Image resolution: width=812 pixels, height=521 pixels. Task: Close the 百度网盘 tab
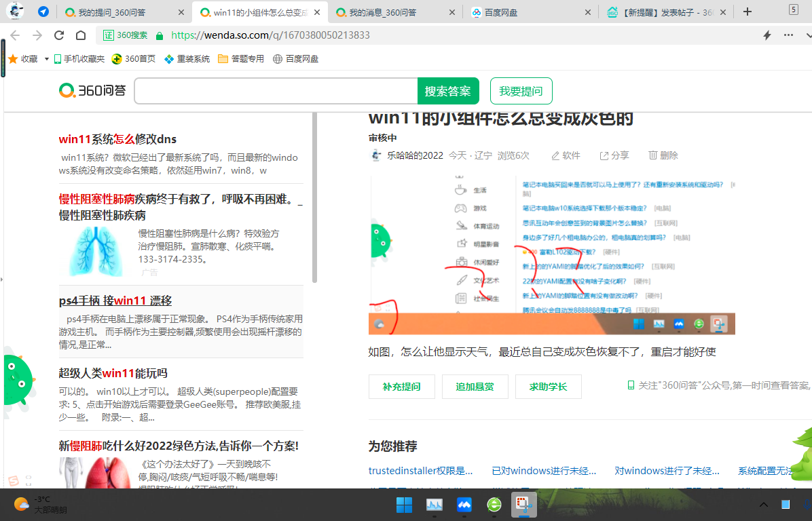[588, 12]
